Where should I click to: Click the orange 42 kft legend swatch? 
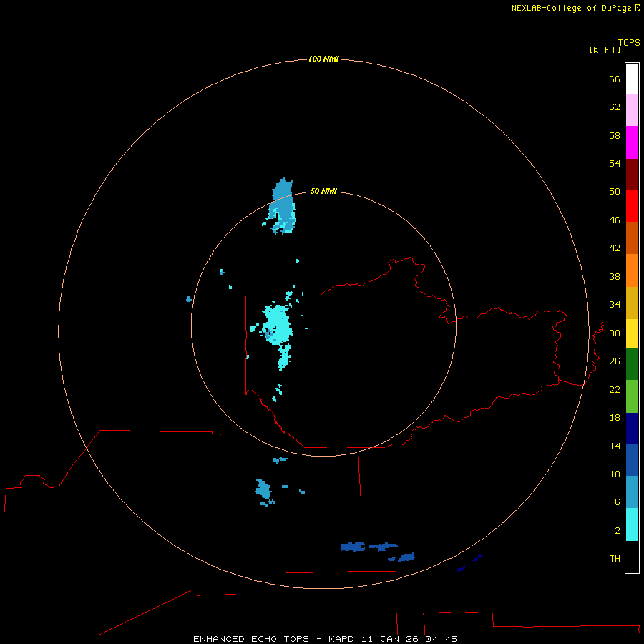pos(632,270)
